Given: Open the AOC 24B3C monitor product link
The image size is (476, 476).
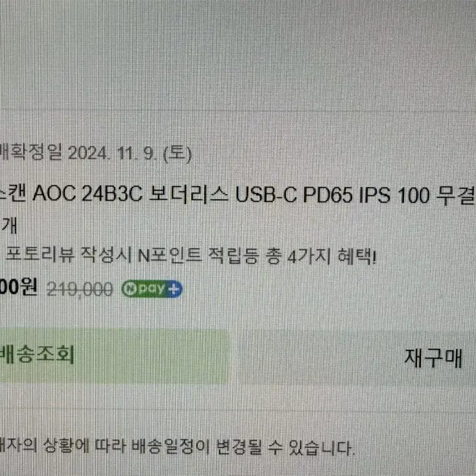Looking at the screenshot, I should [237, 195].
